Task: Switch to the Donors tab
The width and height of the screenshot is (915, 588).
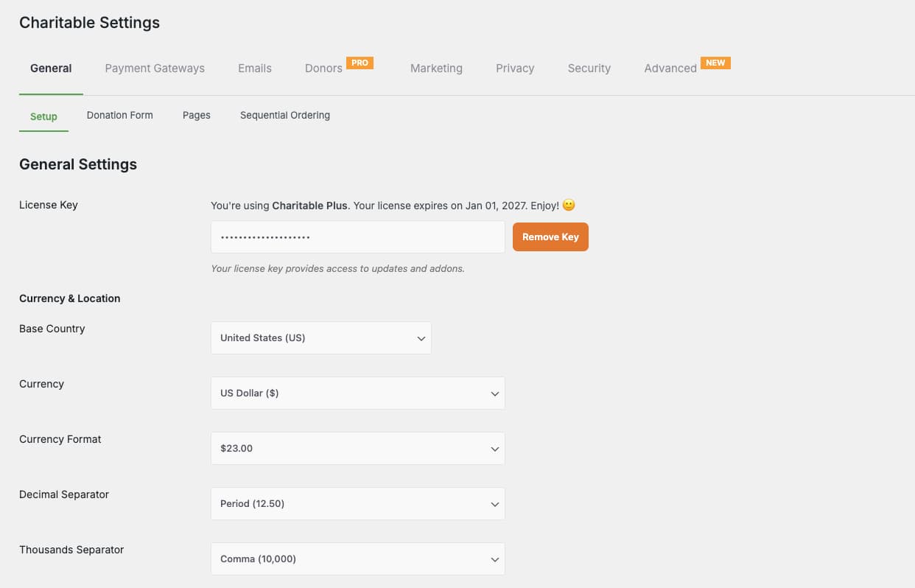Action: click(x=323, y=68)
